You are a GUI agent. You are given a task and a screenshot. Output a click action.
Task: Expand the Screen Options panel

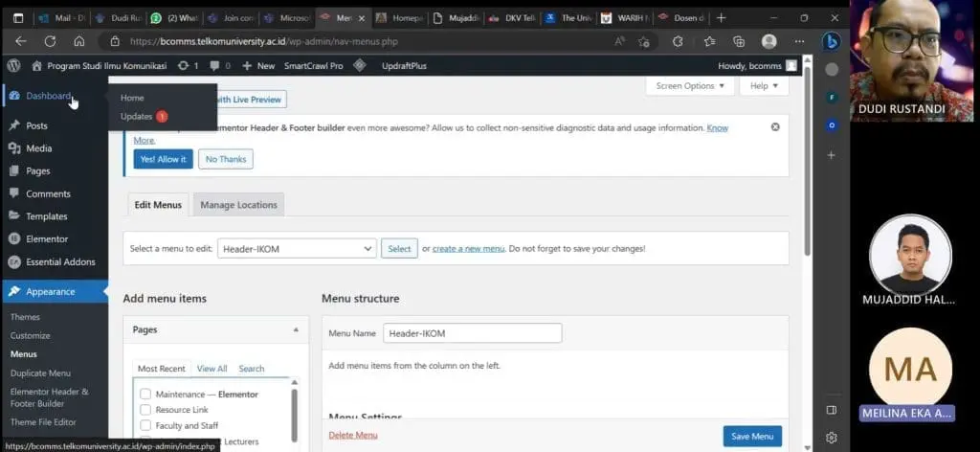[690, 85]
